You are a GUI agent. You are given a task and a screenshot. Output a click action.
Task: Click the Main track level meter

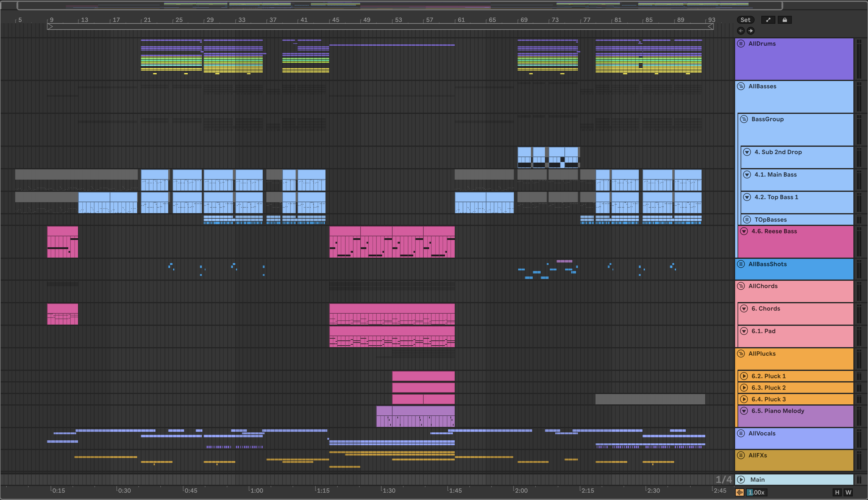pos(859,480)
